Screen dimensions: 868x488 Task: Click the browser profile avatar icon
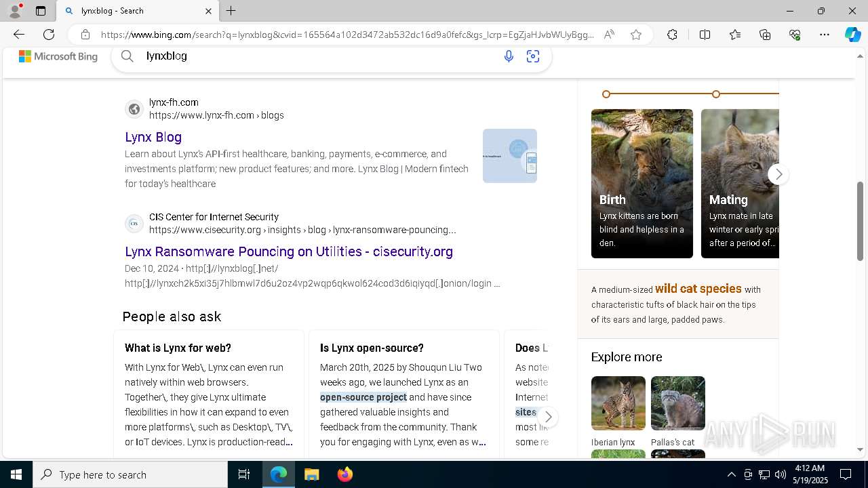point(15,11)
